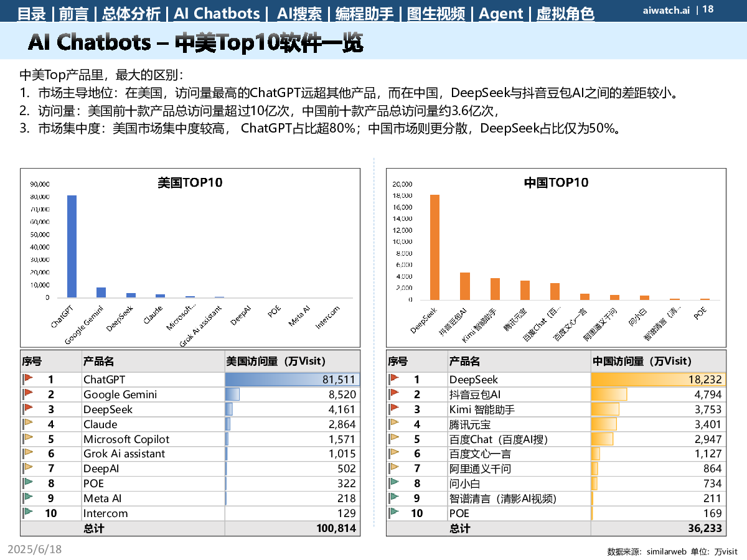Select the Google Gemini value 8,520

point(342,394)
